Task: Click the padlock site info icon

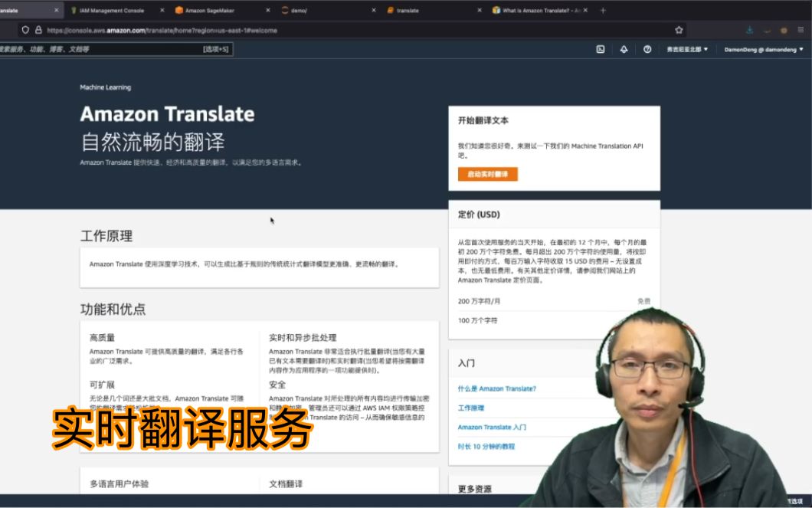Action: point(38,30)
